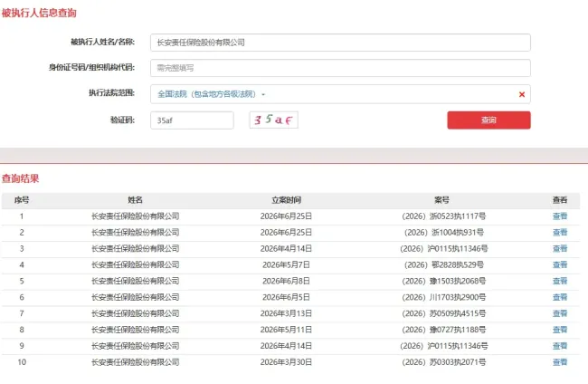Focus the 身份证号码/组织机构代码 input field
The width and height of the screenshot is (588, 384).
pos(340,68)
